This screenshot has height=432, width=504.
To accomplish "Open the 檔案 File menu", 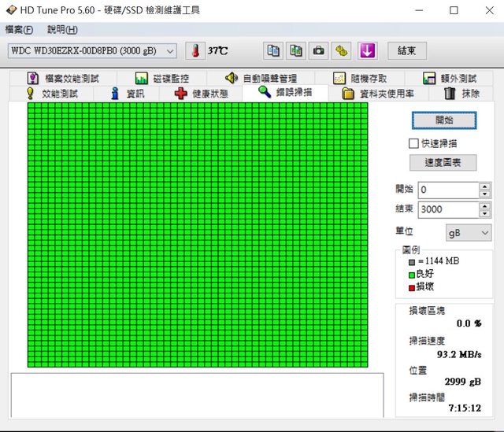I will (x=19, y=30).
